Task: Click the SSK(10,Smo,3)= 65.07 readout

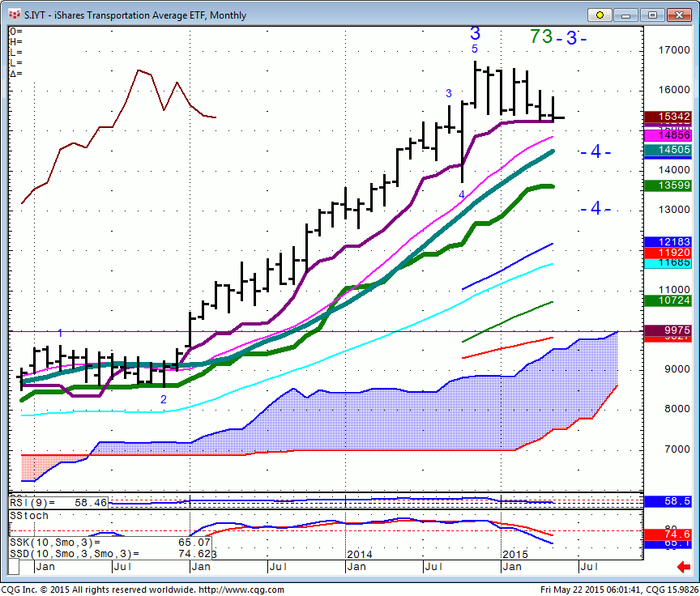Action: 110,543
